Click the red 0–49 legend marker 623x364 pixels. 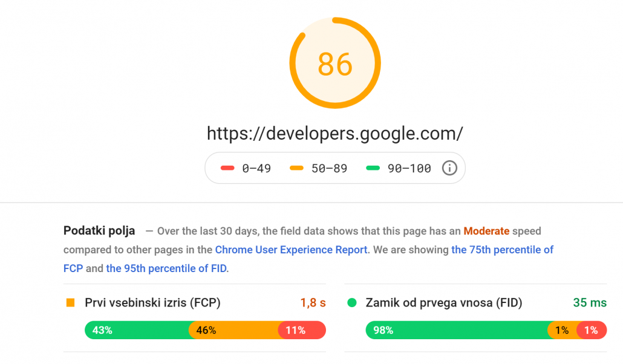click(x=227, y=169)
